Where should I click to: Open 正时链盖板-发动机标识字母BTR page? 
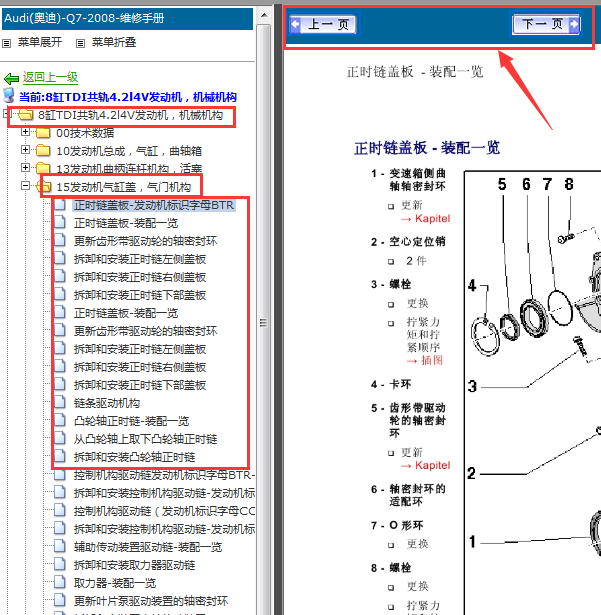click(154, 205)
